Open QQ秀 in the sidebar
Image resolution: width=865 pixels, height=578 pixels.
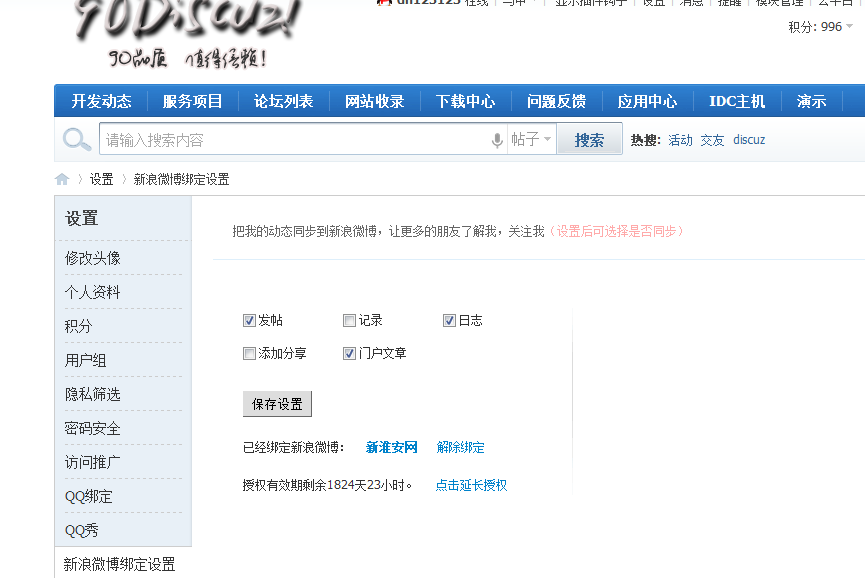tap(82, 531)
